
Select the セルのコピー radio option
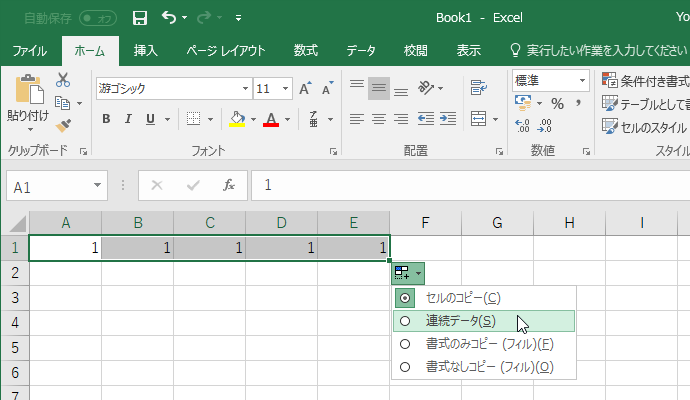(x=405, y=298)
